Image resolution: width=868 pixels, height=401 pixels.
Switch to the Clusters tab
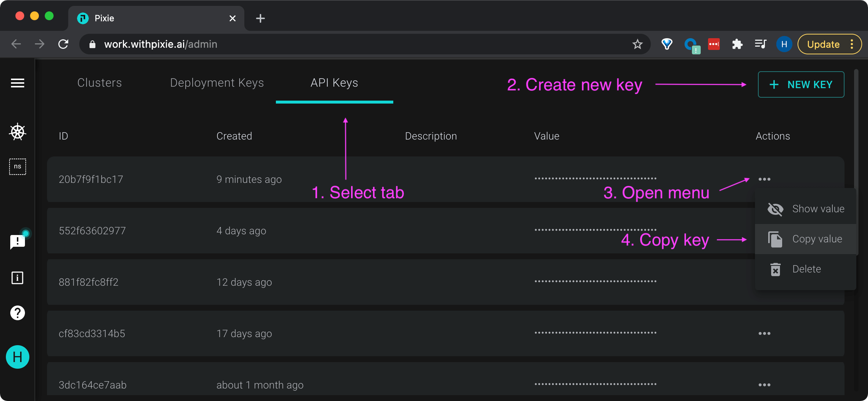(99, 83)
